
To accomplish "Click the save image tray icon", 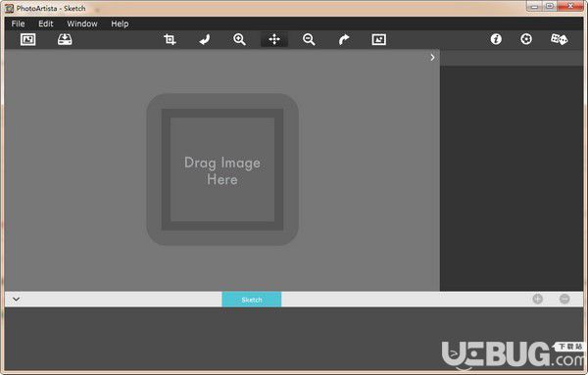I will 65,39.
